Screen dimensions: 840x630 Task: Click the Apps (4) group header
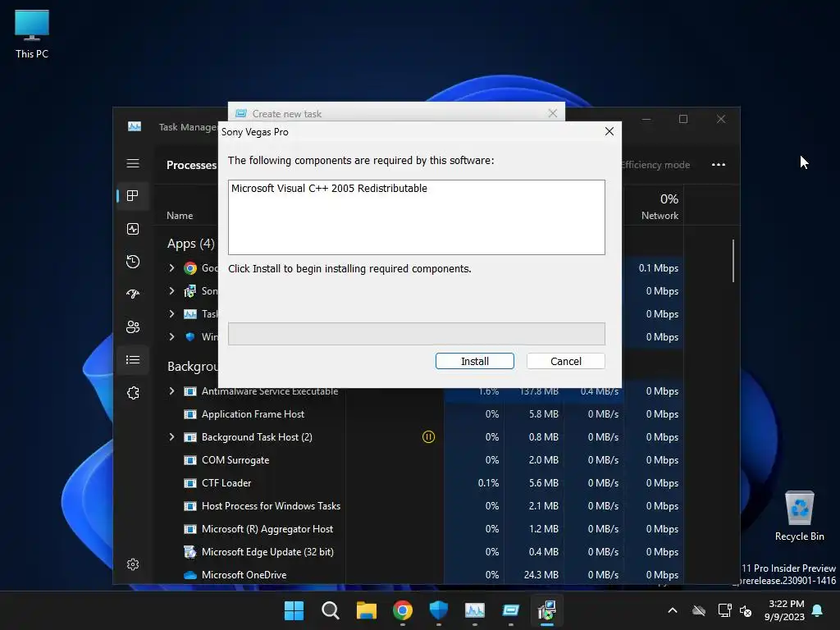coord(190,244)
